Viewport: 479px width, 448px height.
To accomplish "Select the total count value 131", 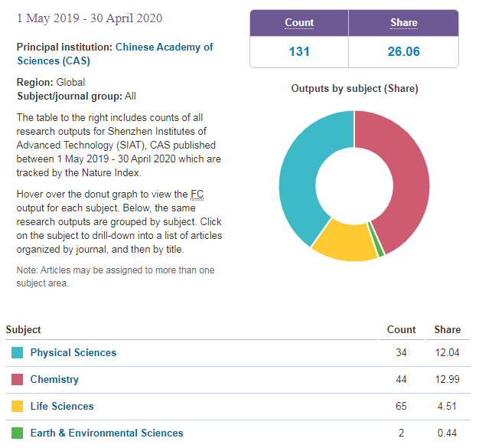I will (299, 52).
